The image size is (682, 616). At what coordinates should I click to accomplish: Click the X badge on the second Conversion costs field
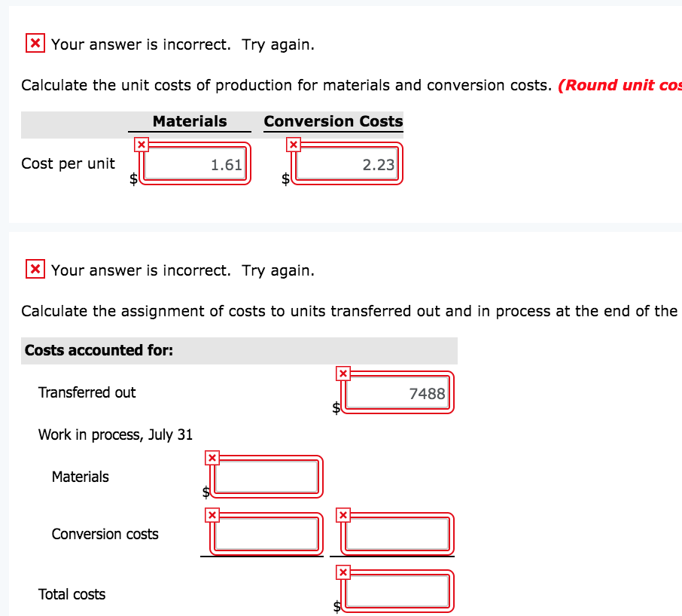[343, 514]
